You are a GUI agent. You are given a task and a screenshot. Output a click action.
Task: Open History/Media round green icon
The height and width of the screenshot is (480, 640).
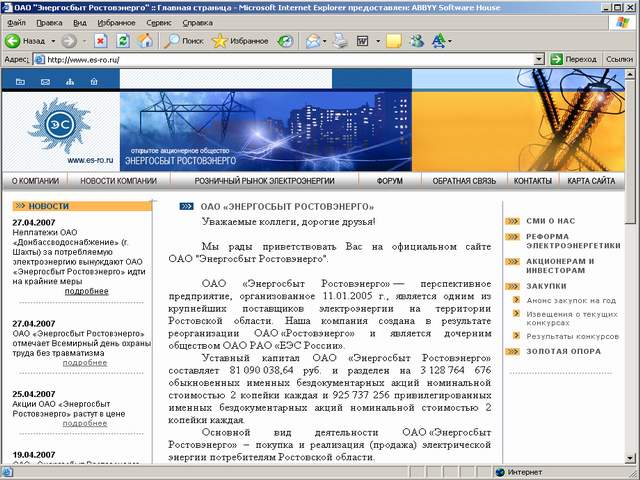coord(285,41)
